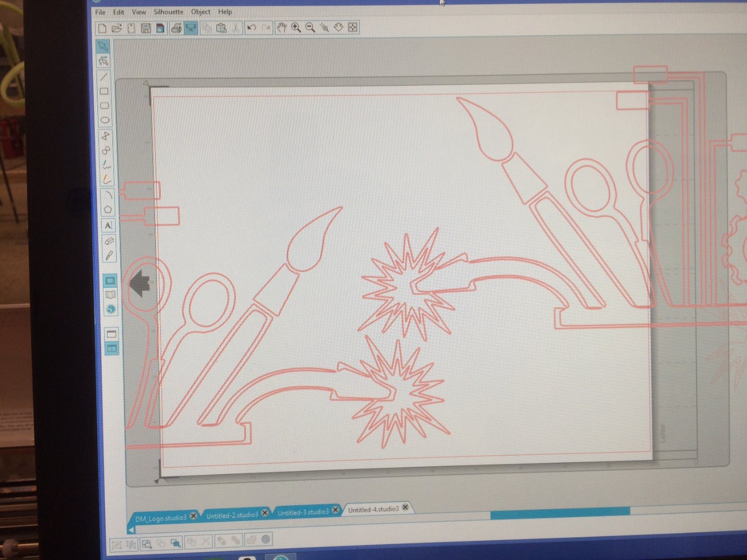Click the Open file folder icon

point(117,29)
